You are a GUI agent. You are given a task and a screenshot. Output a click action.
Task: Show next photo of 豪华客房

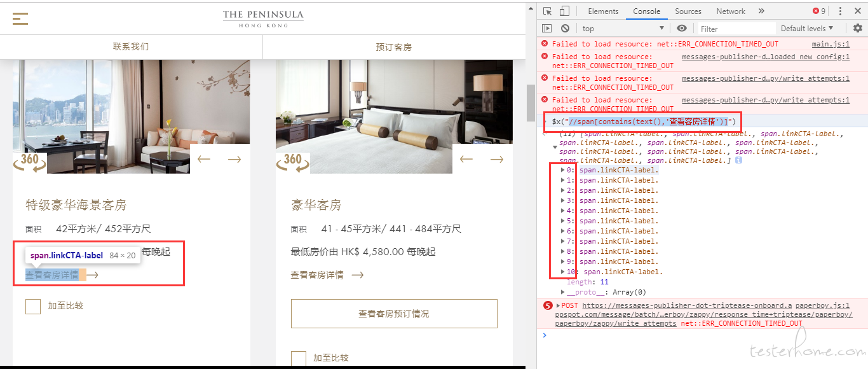[x=498, y=159]
